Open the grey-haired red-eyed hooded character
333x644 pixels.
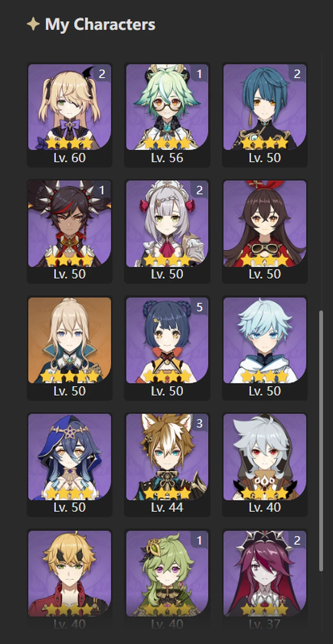tap(265, 465)
